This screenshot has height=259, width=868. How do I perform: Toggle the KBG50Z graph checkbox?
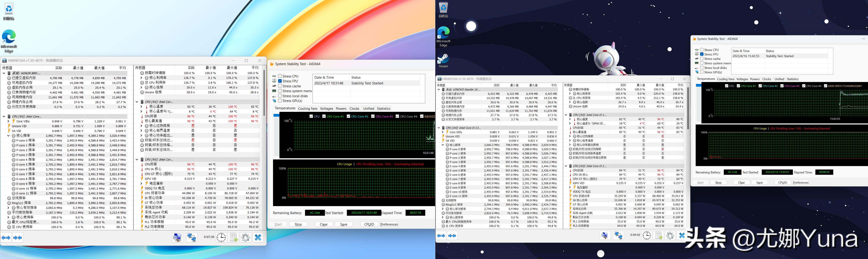[x=422, y=116]
